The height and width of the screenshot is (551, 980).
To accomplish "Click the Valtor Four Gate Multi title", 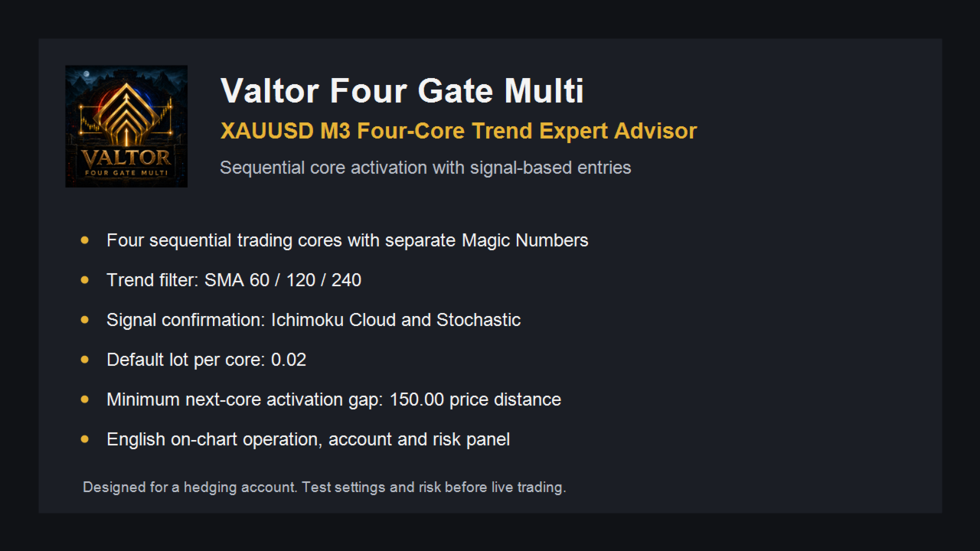I will click(x=402, y=91).
